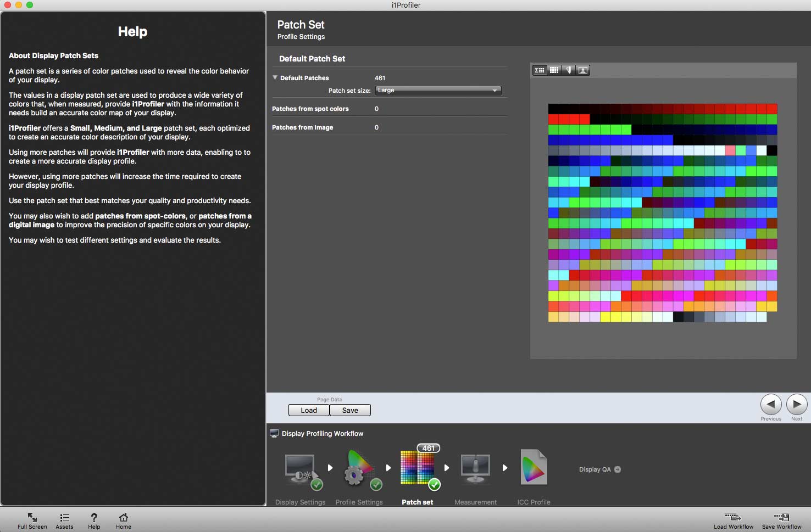Click the 'Default Patch Set' section heading
Viewport: 811px width, 532px height.
312,59
